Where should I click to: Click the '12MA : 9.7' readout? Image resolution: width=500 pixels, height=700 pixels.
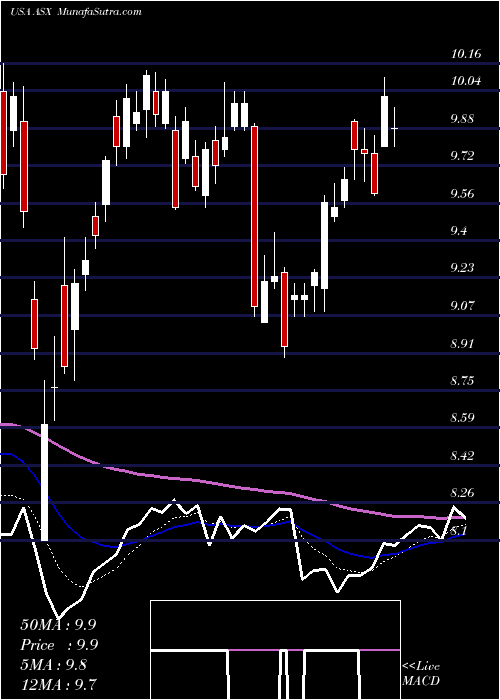tap(58, 685)
